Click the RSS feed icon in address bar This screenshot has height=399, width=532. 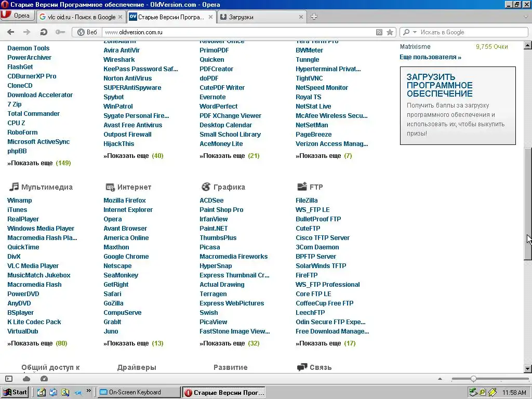coord(379,32)
